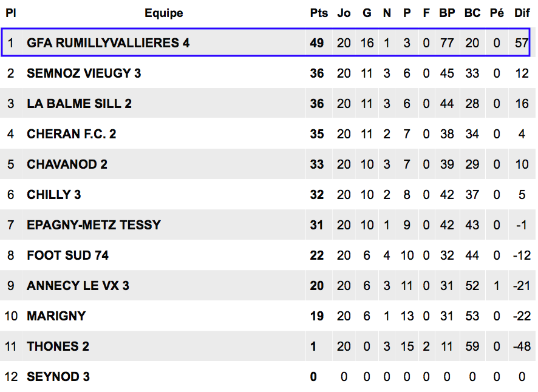Screen dimensions: 538x392
Task: Open the CHILLY 3 team entry
Action: [x=54, y=194]
